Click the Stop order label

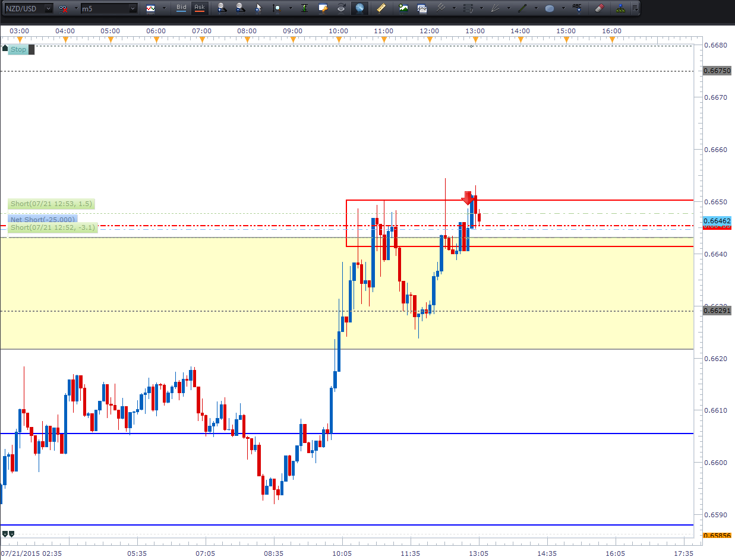tap(18, 49)
